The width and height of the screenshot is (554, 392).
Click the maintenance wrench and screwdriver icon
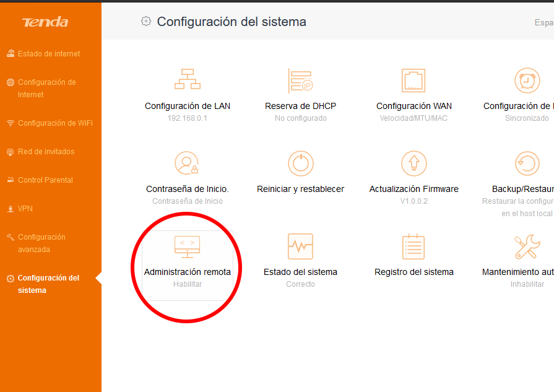click(527, 246)
